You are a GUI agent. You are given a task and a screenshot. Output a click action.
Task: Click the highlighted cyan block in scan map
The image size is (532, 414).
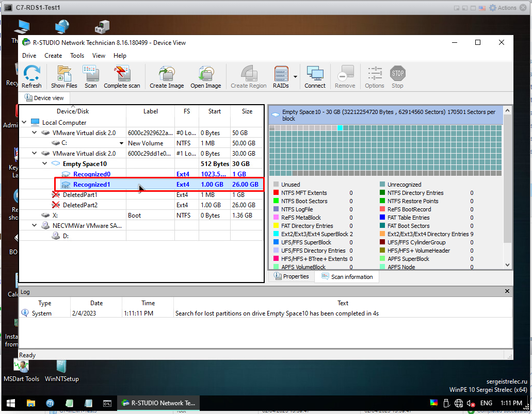point(340,128)
